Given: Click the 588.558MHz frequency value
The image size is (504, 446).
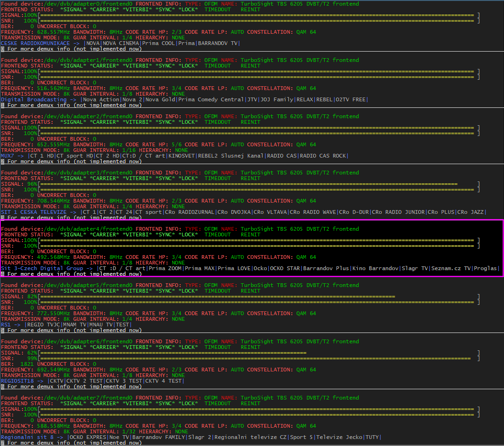Looking at the screenshot, I should click(53, 426).
